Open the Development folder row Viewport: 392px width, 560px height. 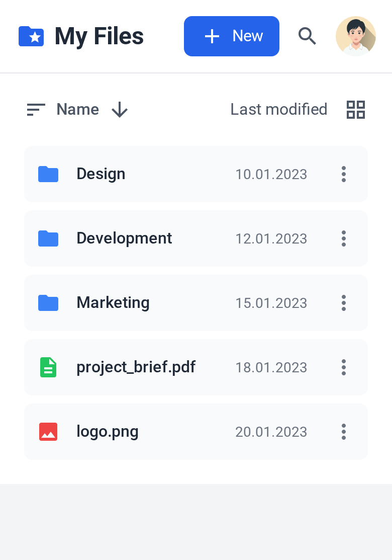click(196, 238)
